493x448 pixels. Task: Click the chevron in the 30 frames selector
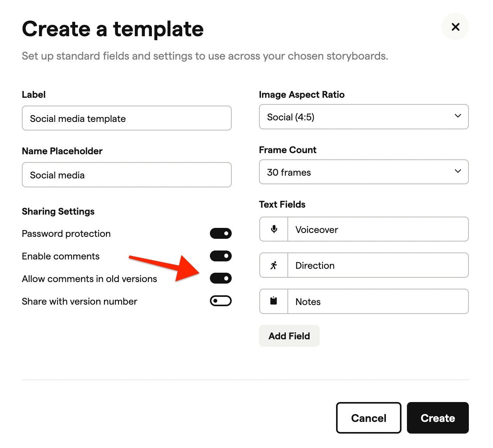pos(458,171)
